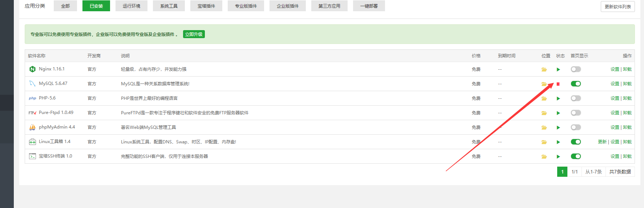Click the PHP-5.6 running status icon
The image size is (644, 208).
click(558, 98)
